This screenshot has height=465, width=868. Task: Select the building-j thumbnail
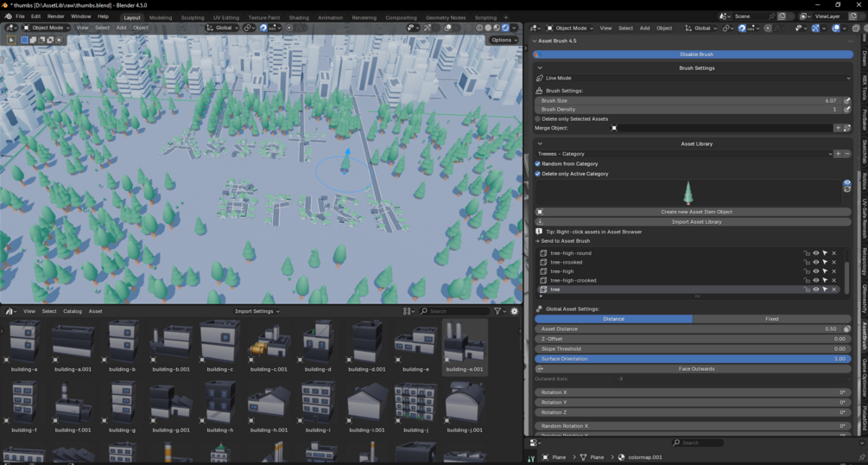click(x=415, y=407)
